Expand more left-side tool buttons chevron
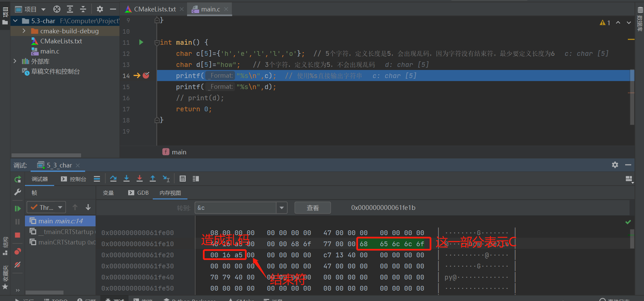The width and height of the screenshot is (644, 301). (17, 290)
